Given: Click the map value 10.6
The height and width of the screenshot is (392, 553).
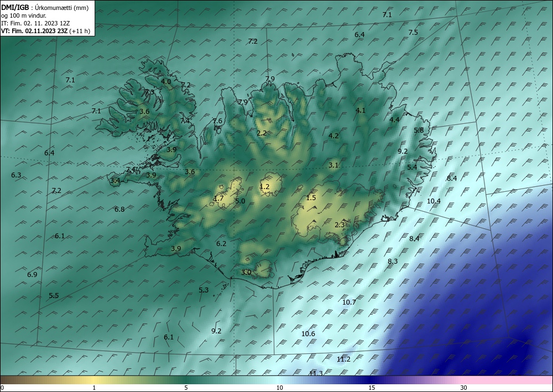Looking at the screenshot, I should (308, 334).
